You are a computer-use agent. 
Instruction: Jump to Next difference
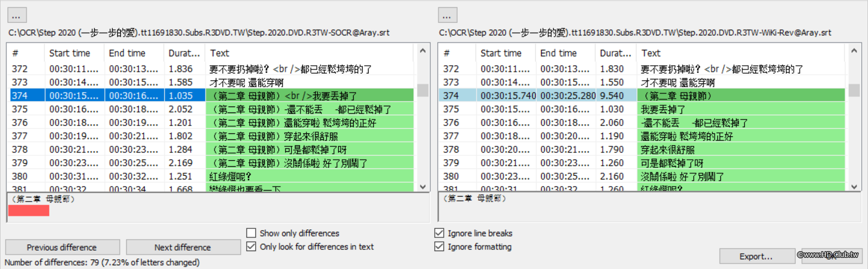pos(183,247)
